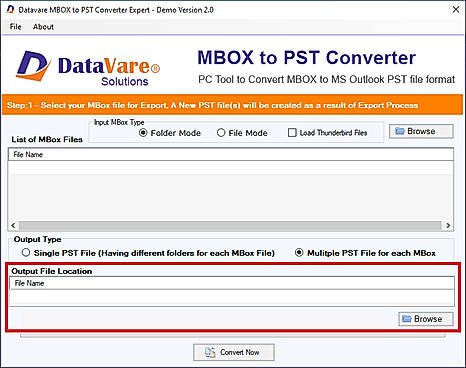
Task: Click the app icon in title bar
Action: click(x=11, y=10)
